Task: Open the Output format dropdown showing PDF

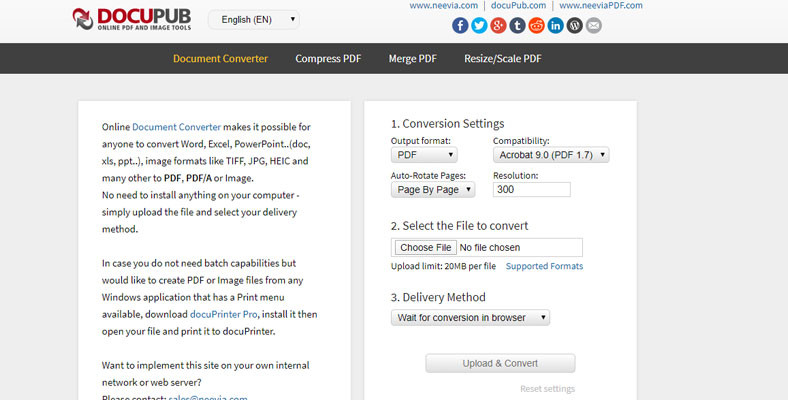Action: click(x=424, y=155)
